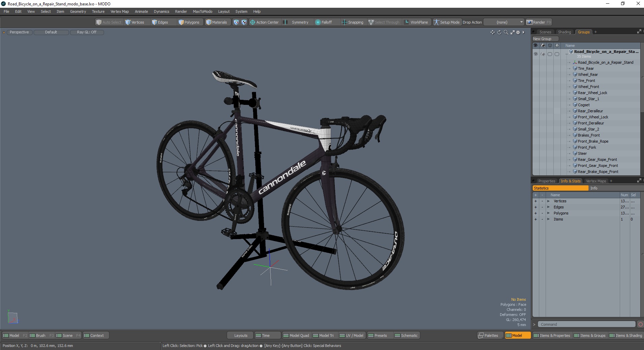Toggle first box checkbox for Road_Bicycle group
The width and height of the screenshot is (644, 350).
click(550, 54)
